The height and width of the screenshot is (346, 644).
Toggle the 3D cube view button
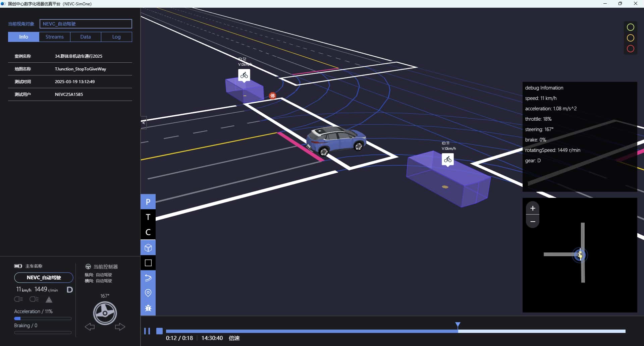[148, 248]
